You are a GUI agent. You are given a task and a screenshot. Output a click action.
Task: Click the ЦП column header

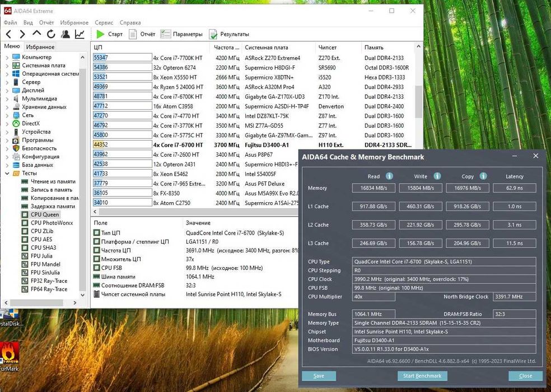tap(151, 47)
